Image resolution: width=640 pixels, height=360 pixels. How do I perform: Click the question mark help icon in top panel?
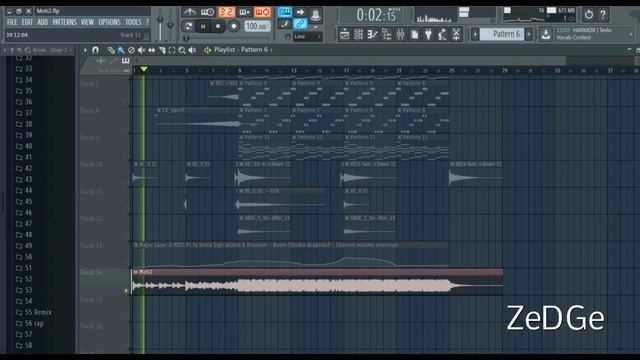pos(603,15)
